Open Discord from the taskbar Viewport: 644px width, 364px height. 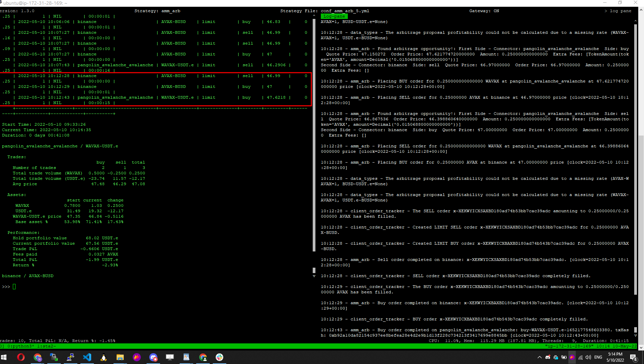[x=154, y=358]
